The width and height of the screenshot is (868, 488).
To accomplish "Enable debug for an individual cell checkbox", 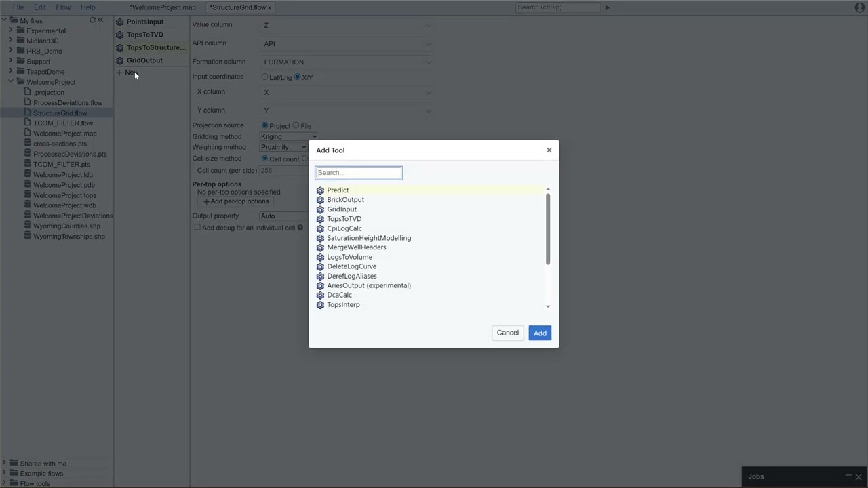I will pyautogui.click(x=197, y=228).
